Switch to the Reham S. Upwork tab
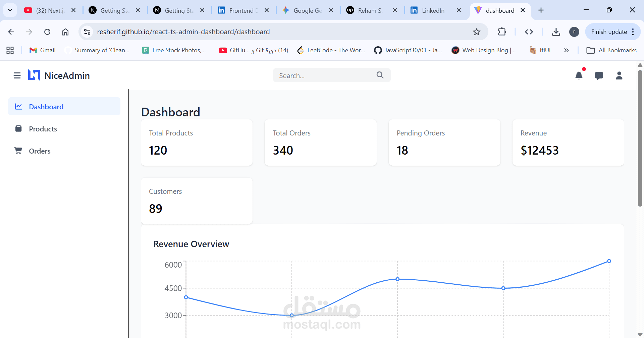This screenshot has height=338, width=644. 372,10
